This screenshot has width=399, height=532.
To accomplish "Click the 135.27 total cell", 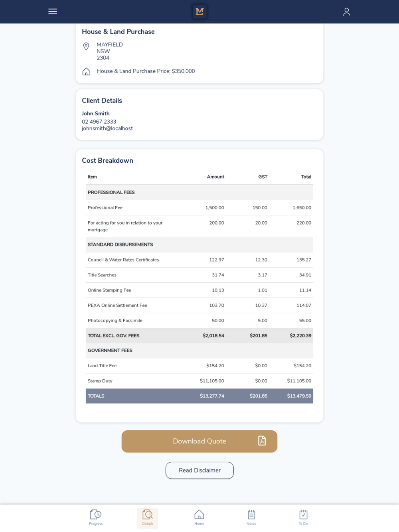I will click(304, 260).
